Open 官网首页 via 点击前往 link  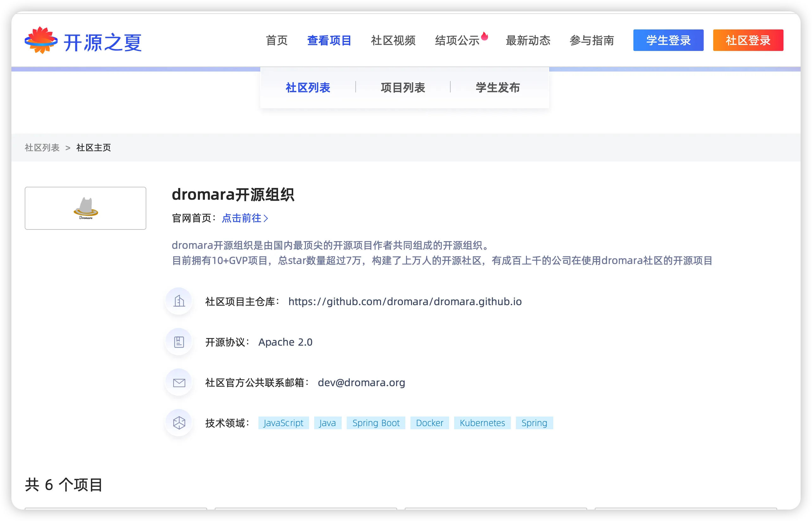[x=245, y=218]
